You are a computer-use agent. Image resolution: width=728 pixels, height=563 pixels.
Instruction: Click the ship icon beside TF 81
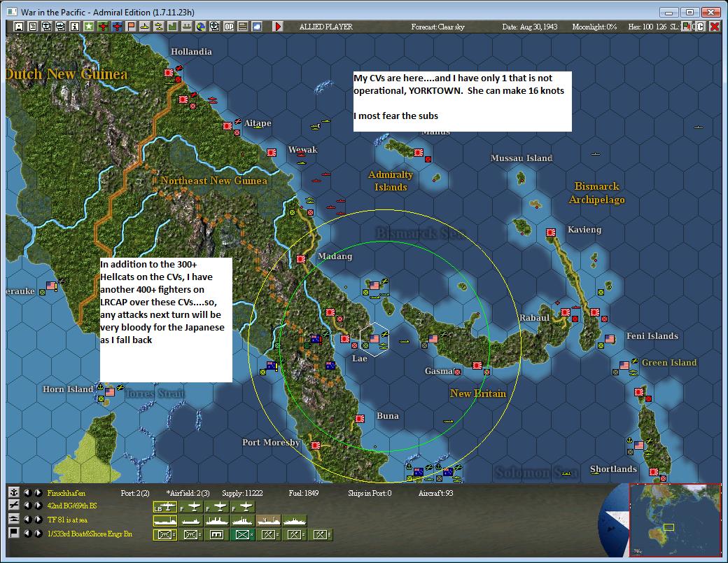(14, 519)
